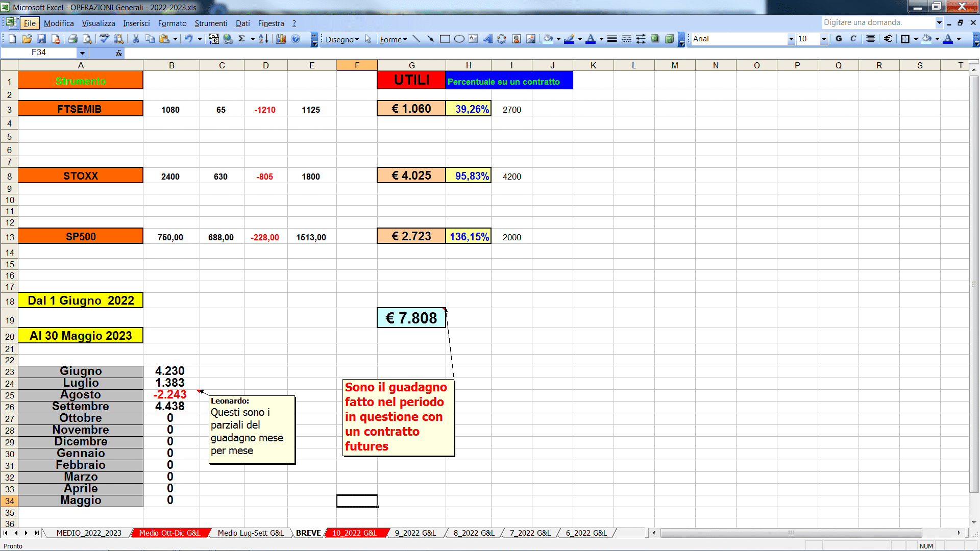Open Excel help question-mark icon

[x=296, y=39]
